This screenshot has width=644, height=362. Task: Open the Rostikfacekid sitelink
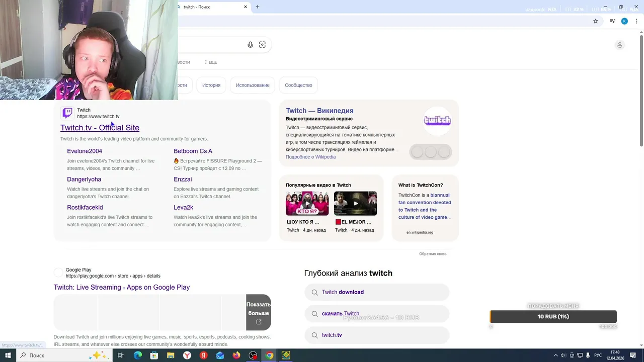click(x=85, y=207)
